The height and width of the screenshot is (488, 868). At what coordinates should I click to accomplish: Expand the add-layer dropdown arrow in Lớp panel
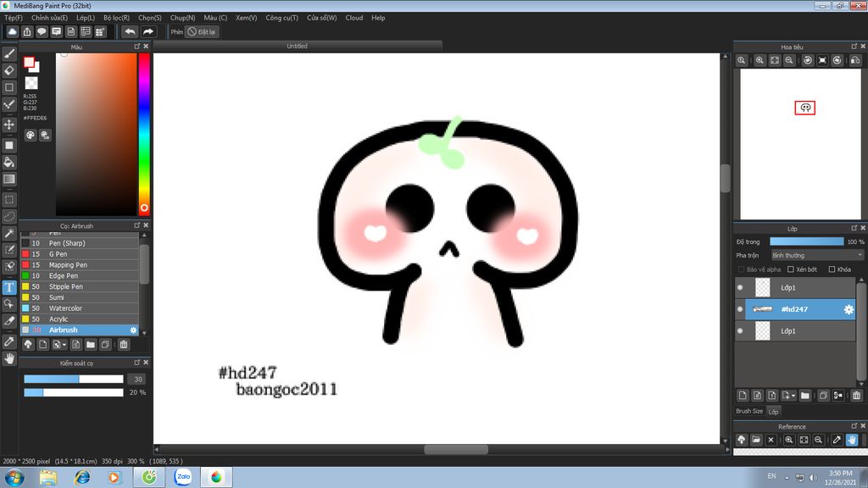coord(793,396)
